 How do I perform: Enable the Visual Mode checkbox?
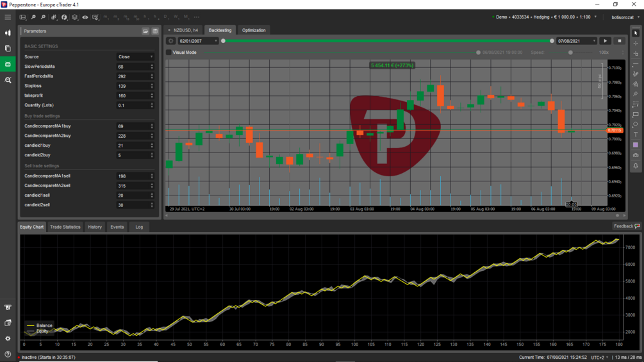(169, 53)
